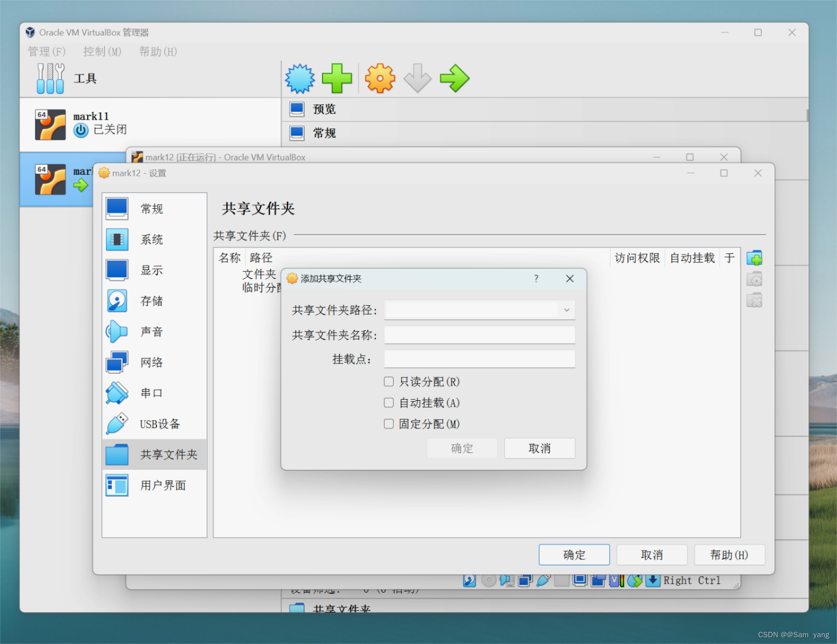Click the 已关闭 status of mark11
The height and width of the screenshot is (644, 837).
pos(110,130)
